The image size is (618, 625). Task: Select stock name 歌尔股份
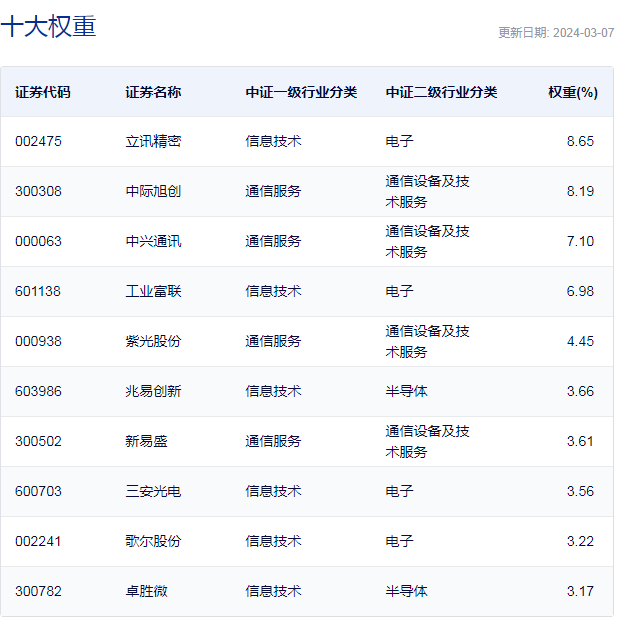click(153, 541)
